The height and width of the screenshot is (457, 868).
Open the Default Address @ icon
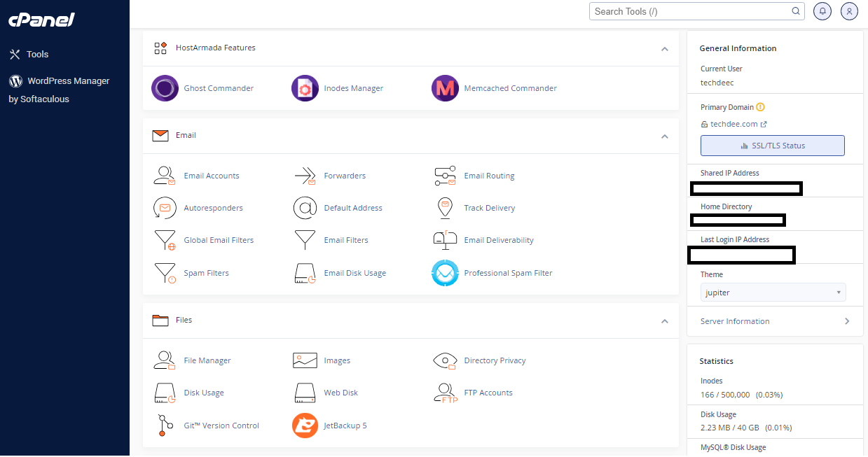[x=305, y=208]
